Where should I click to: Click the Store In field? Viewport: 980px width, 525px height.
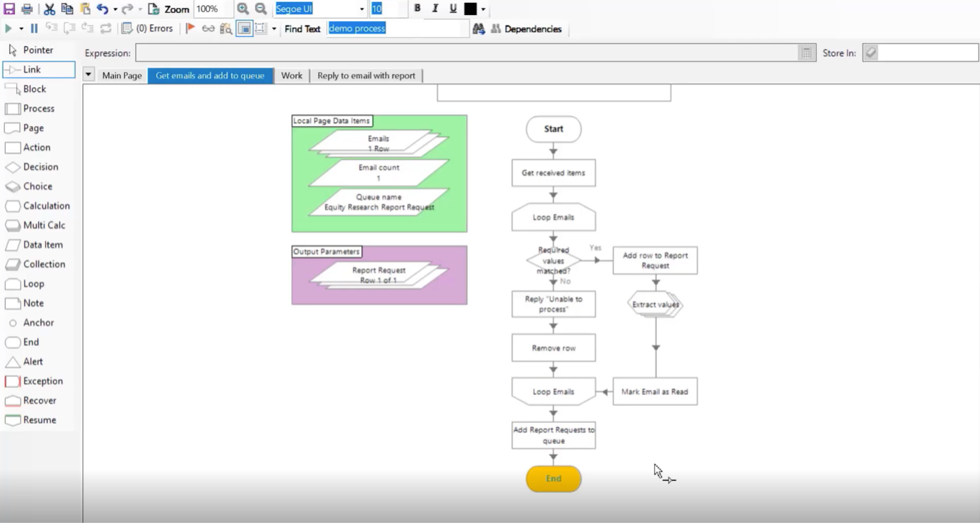pos(920,53)
